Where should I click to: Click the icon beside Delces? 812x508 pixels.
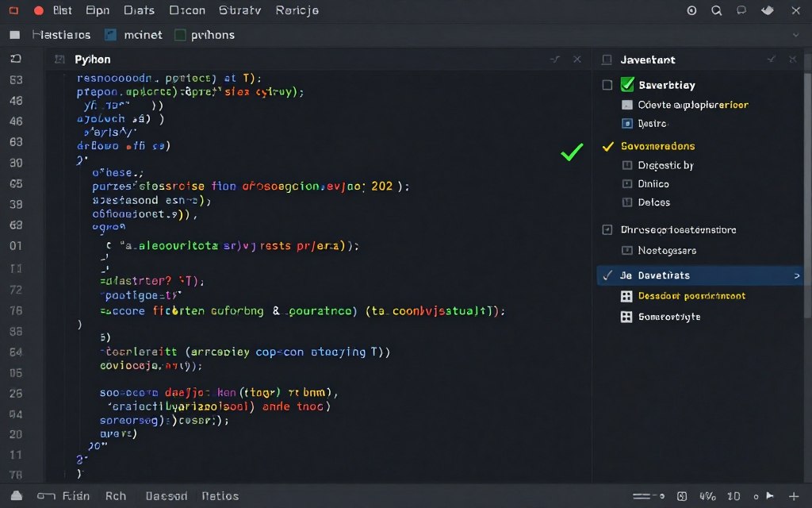click(627, 202)
